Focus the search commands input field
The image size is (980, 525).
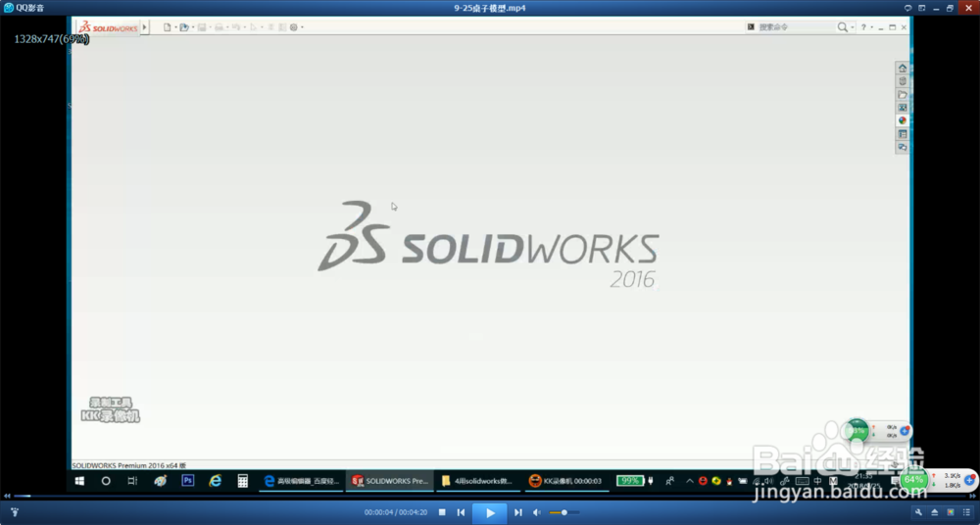tap(796, 27)
